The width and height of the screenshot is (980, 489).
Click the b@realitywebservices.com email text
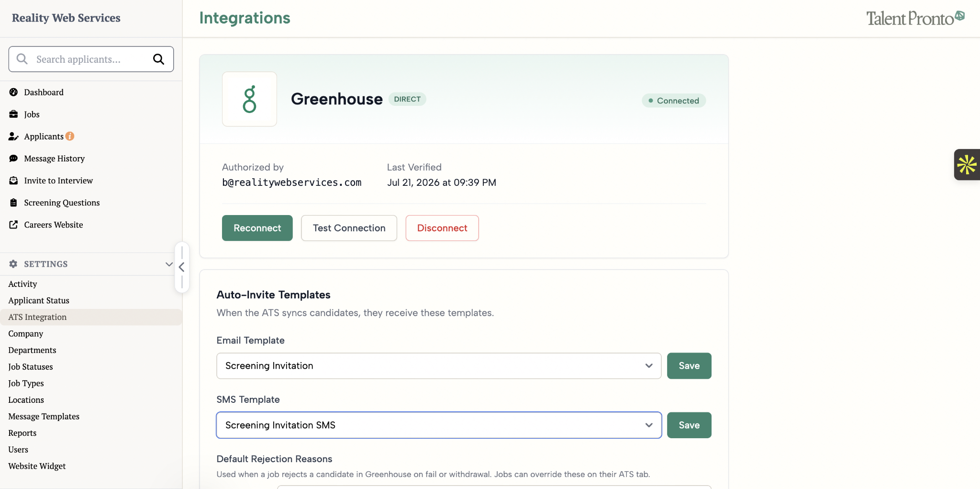[292, 182]
